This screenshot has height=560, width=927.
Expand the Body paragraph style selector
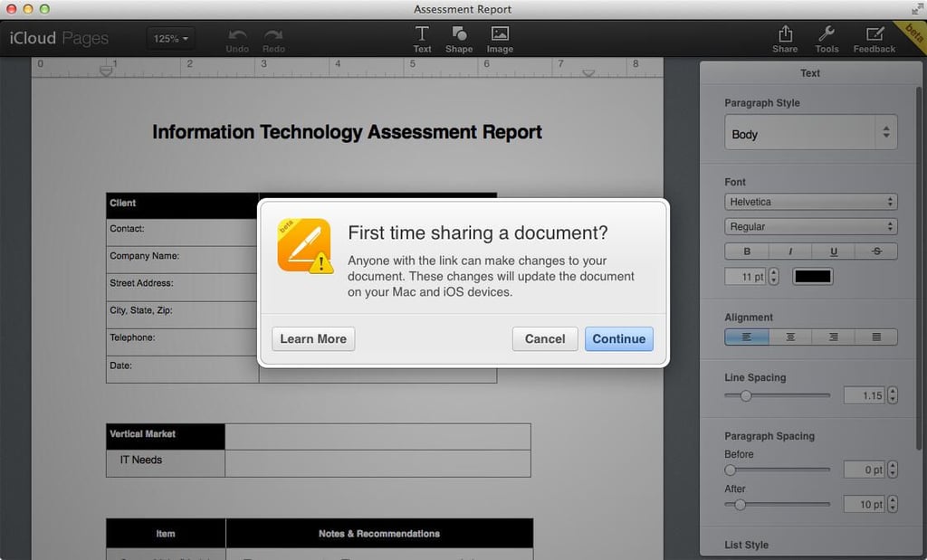pyautogui.click(x=810, y=132)
